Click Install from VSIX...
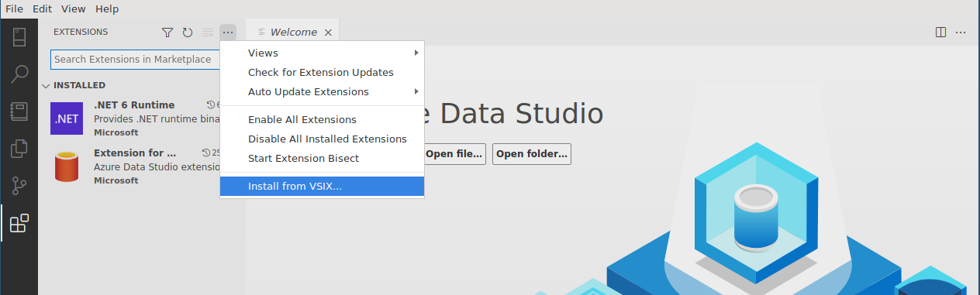The image size is (980, 295). click(x=322, y=186)
